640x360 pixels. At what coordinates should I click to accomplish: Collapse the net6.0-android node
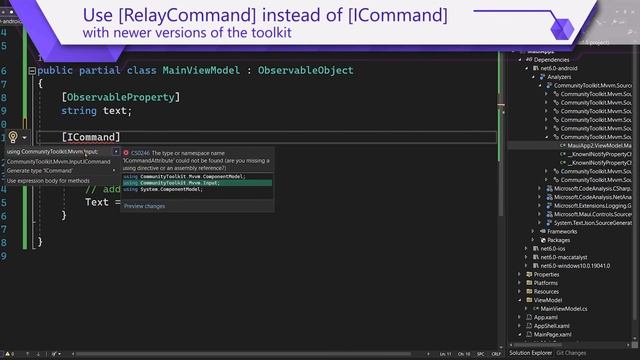click(x=527, y=69)
